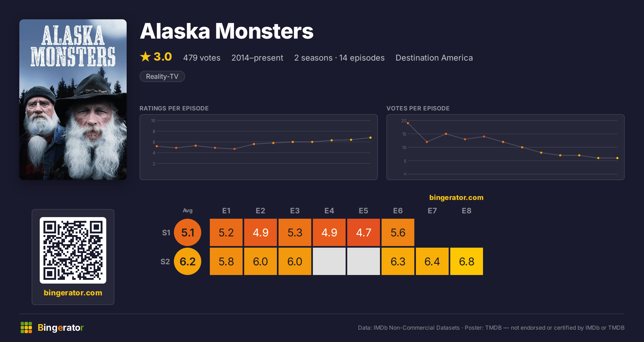Select the E7 column header

click(432, 211)
